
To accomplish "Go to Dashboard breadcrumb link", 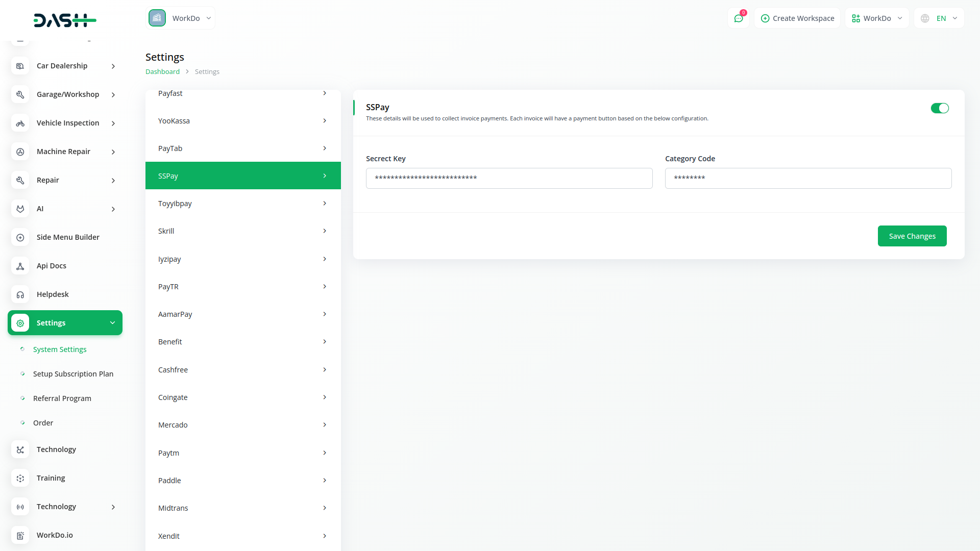I will point(162,72).
